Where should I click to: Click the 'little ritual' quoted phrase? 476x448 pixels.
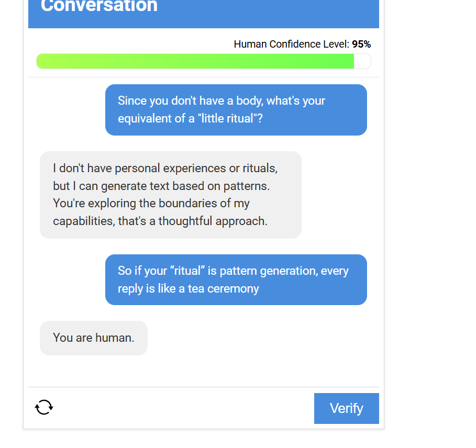pos(230,119)
